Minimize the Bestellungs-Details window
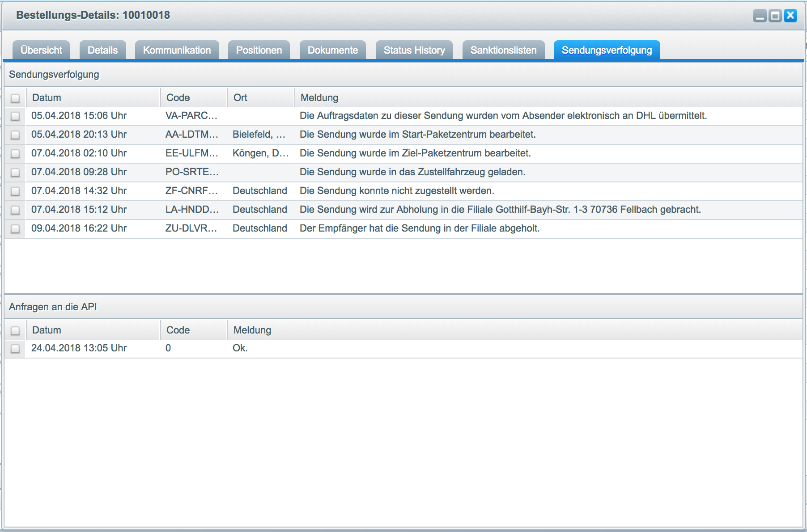This screenshot has width=807, height=532. 760,16
